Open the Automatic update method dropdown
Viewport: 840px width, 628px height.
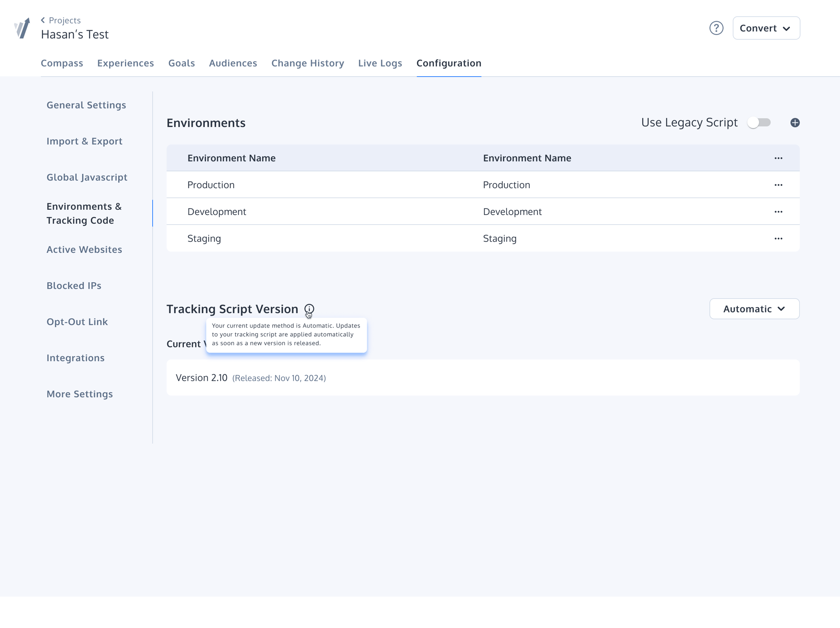(754, 309)
